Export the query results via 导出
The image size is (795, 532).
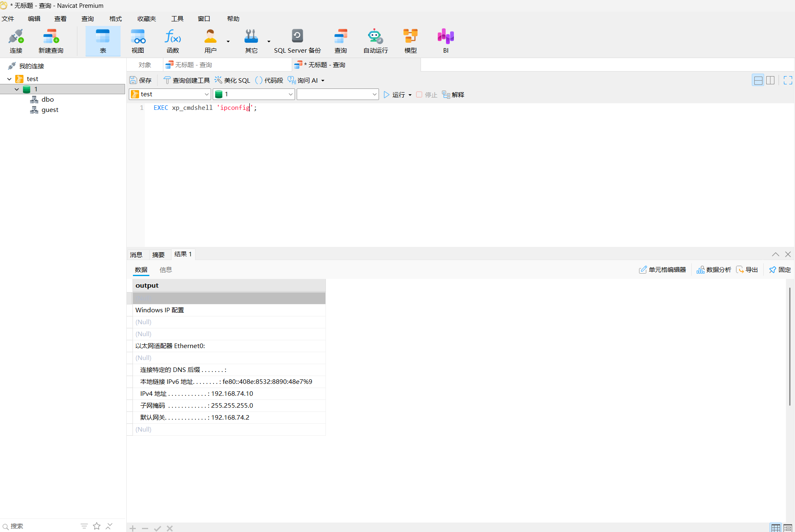[747, 269]
